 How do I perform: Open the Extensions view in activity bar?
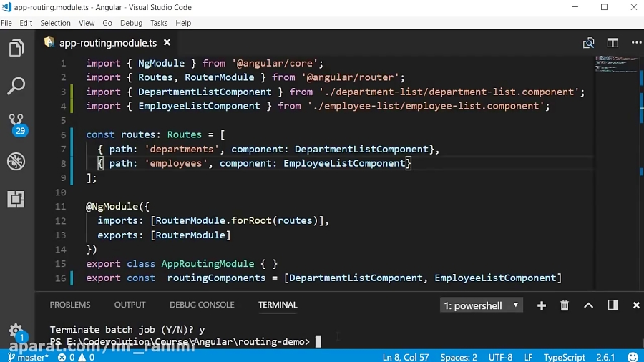(16, 199)
